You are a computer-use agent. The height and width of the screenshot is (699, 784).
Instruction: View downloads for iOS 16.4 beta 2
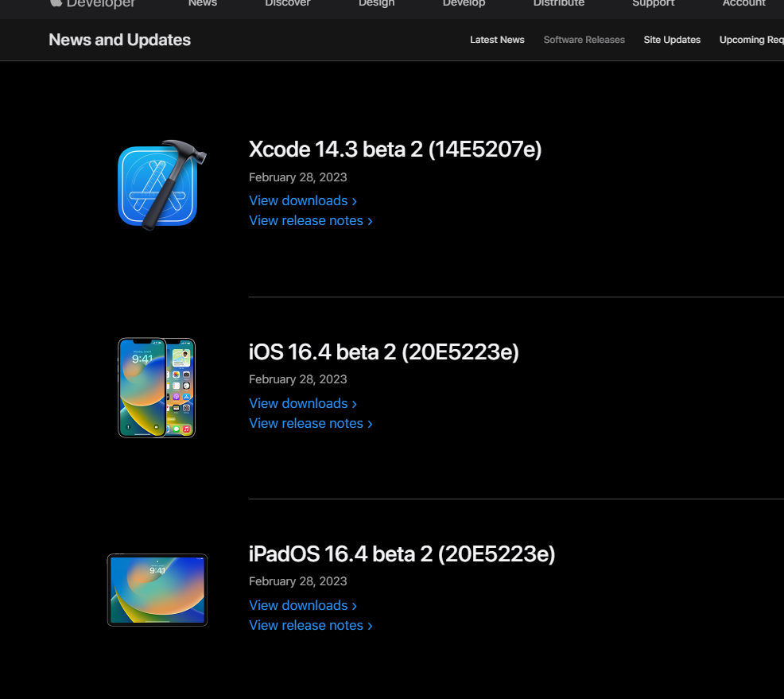tap(303, 403)
